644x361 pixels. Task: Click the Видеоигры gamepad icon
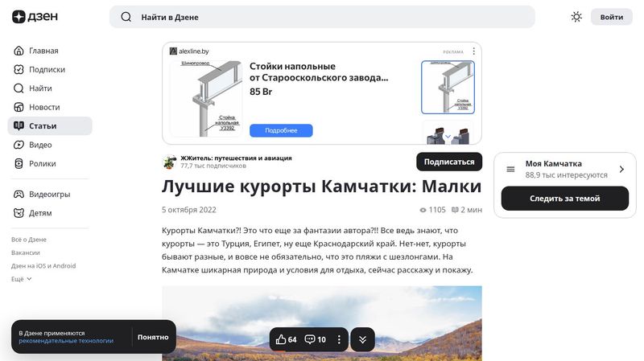[19, 194]
